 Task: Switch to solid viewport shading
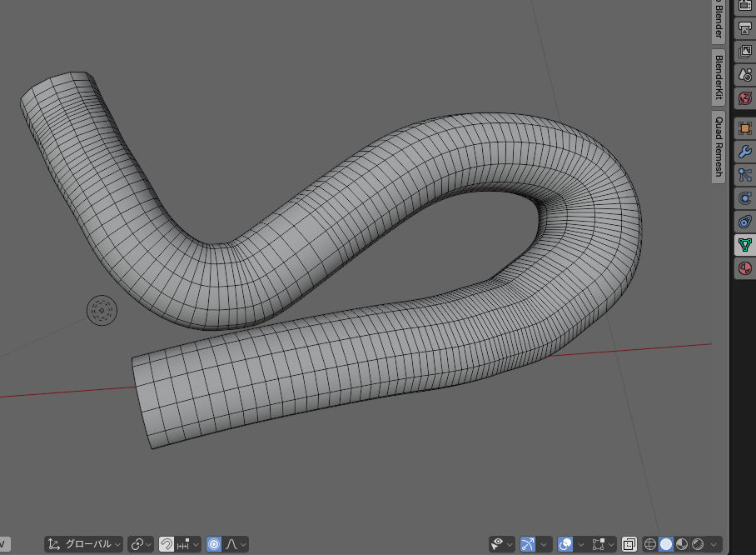point(666,544)
